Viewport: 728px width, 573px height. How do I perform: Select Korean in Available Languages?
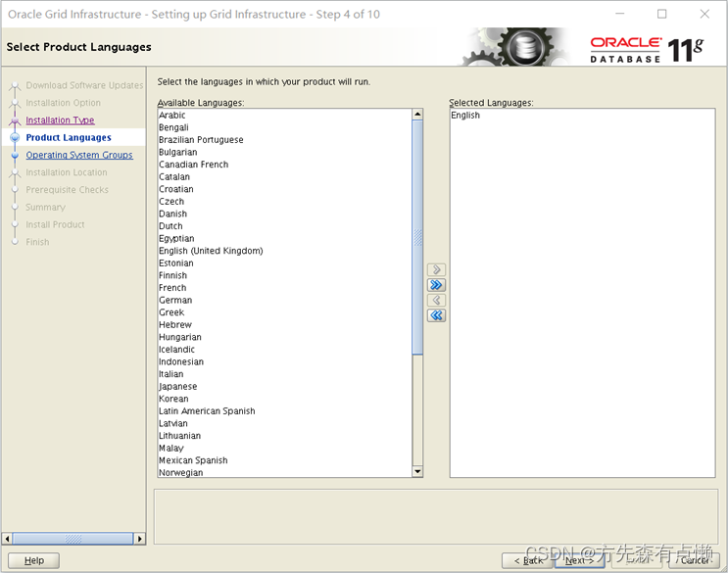tap(284, 399)
